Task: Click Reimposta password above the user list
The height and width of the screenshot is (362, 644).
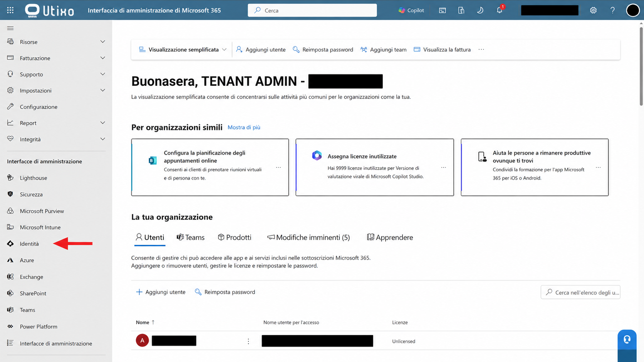Action: click(x=225, y=292)
